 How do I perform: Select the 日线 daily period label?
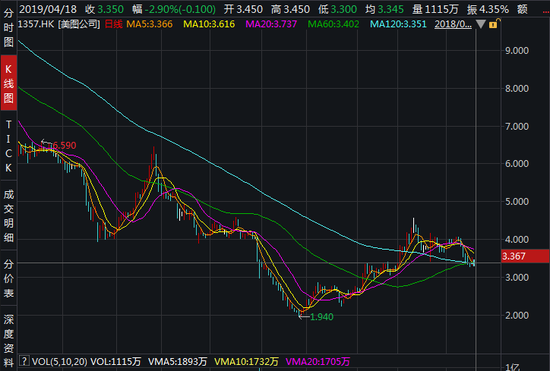click(113, 24)
